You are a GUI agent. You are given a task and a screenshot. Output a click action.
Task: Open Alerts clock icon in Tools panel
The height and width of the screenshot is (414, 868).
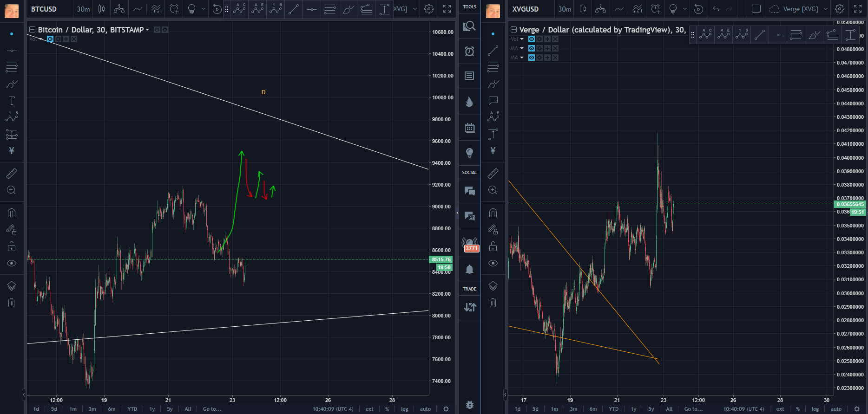tap(469, 51)
